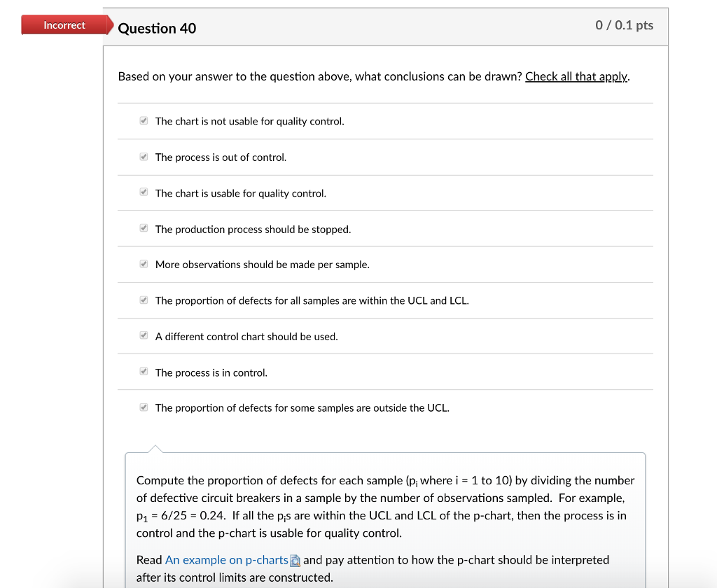Screen dimensions: 717x588
Task: Toggle the option about samples outside the UCL
Action: point(143,407)
